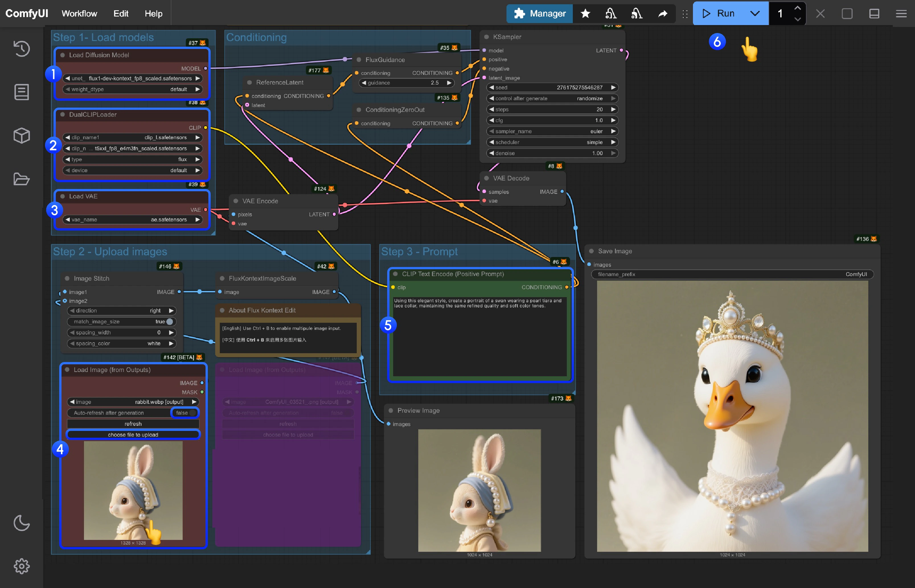Toggle dark mode with the moon icon
Viewport: 915px width, 588px height.
pos(21,523)
